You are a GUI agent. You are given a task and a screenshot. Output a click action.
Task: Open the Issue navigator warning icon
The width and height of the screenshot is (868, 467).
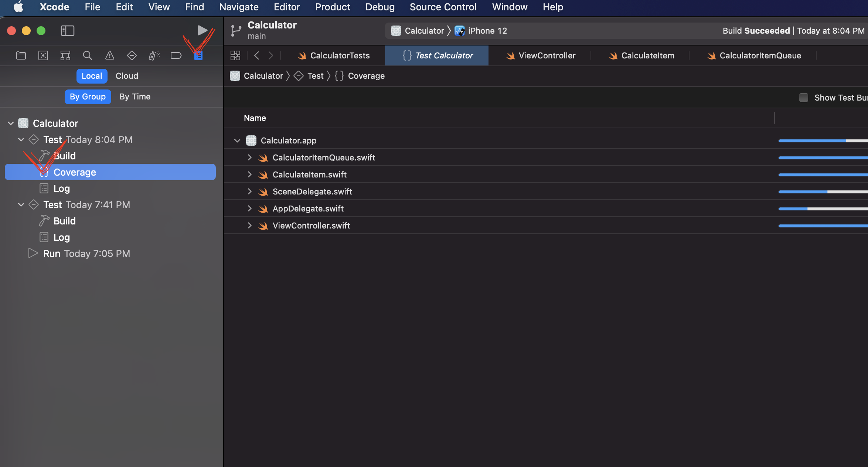tap(110, 55)
